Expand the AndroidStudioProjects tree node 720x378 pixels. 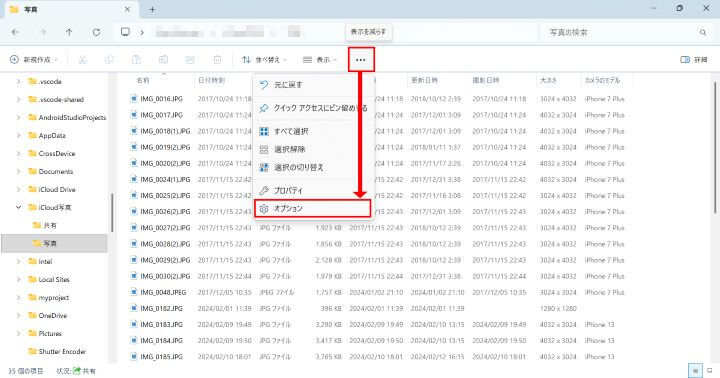click(18, 117)
